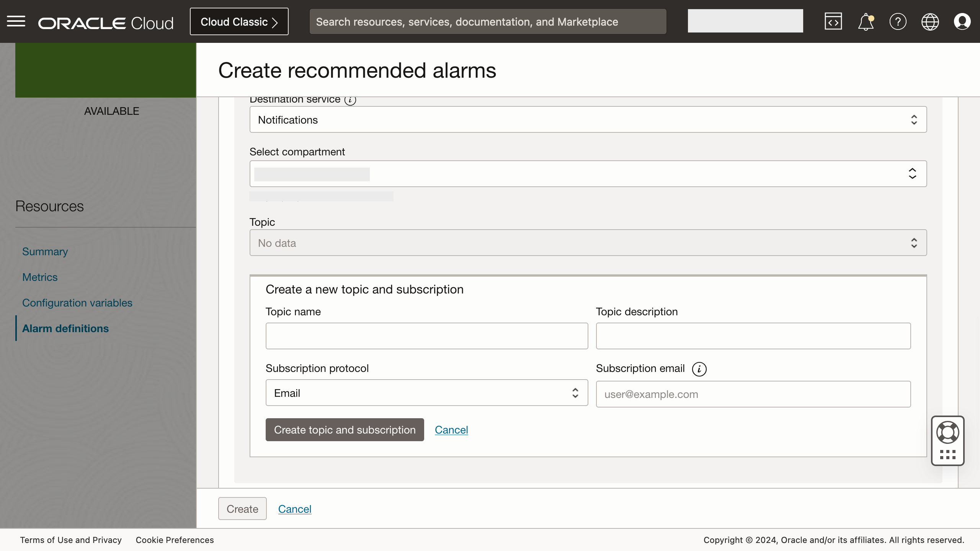This screenshot has height=551, width=980.
Task: Click the Oracle Cloud logo
Action: [x=105, y=22]
